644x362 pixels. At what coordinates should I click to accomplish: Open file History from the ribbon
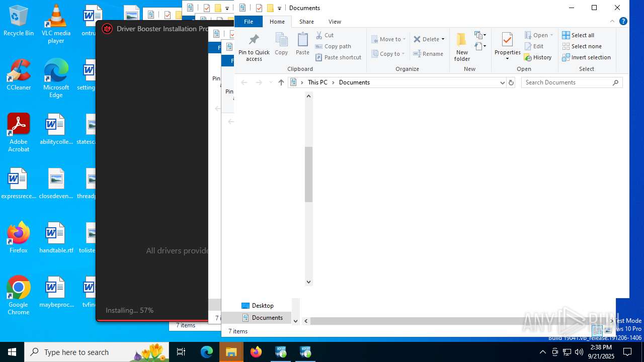click(538, 57)
